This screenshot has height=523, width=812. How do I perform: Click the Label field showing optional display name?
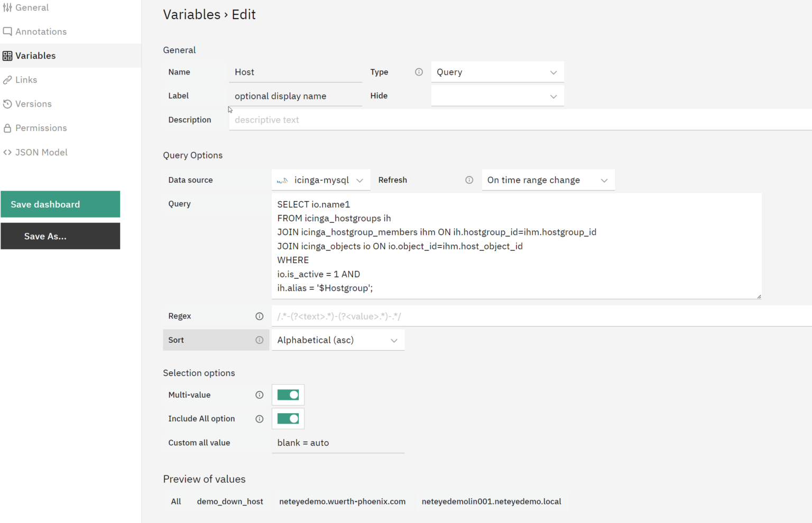click(x=295, y=96)
